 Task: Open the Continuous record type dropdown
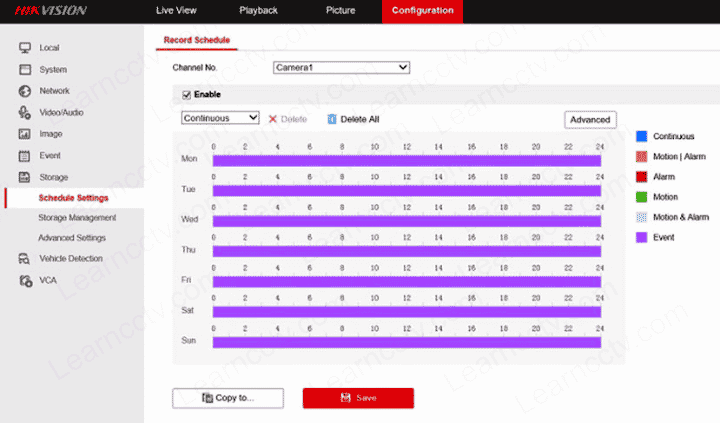[220, 118]
